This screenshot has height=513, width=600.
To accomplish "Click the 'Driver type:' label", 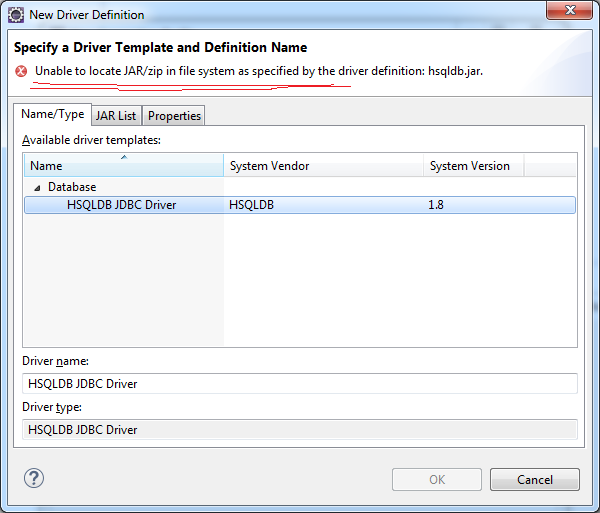I will click(52, 407).
